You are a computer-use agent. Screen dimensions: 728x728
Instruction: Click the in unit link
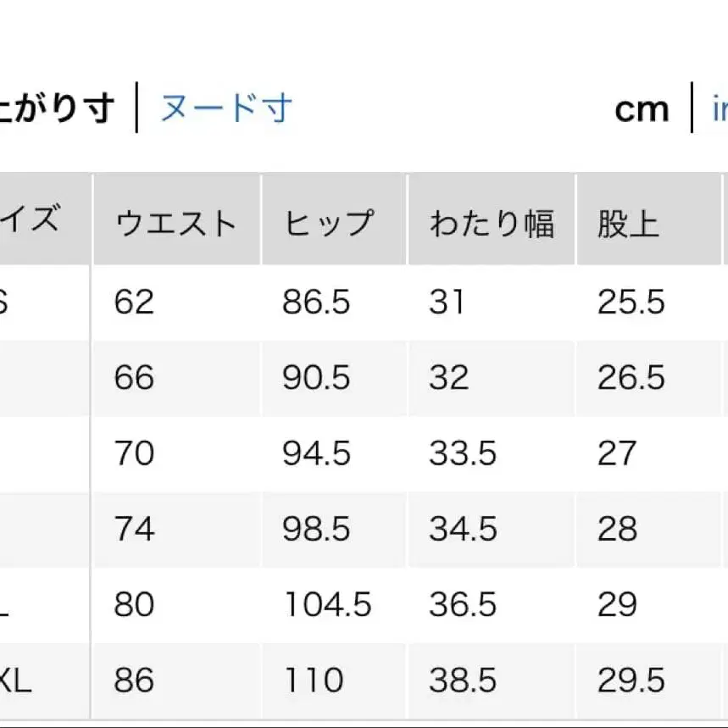pyautogui.click(x=721, y=108)
